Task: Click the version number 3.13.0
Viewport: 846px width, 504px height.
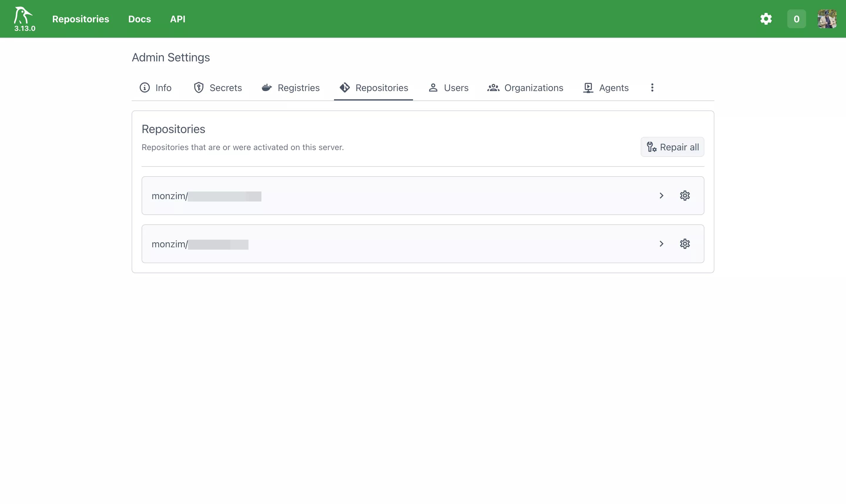Action: click(25, 28)
